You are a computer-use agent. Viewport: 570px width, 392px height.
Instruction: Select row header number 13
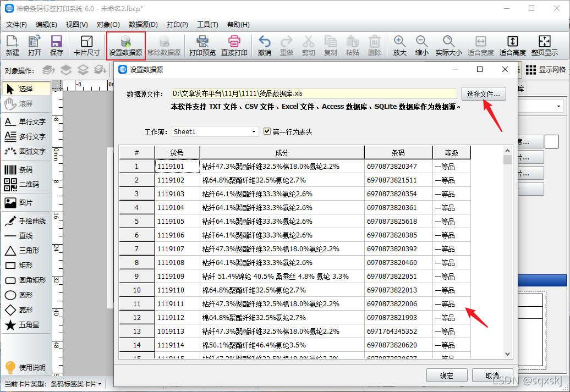tap(136, 332)
